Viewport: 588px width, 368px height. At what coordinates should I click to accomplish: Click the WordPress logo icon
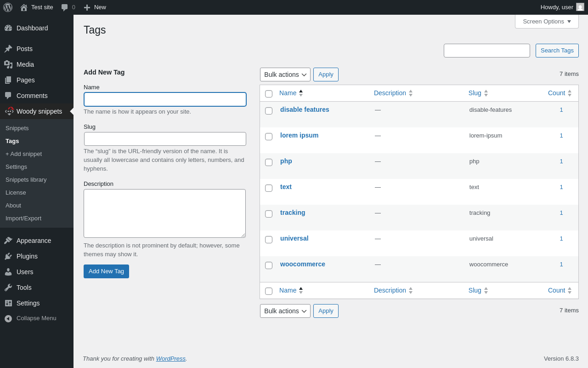8,7
